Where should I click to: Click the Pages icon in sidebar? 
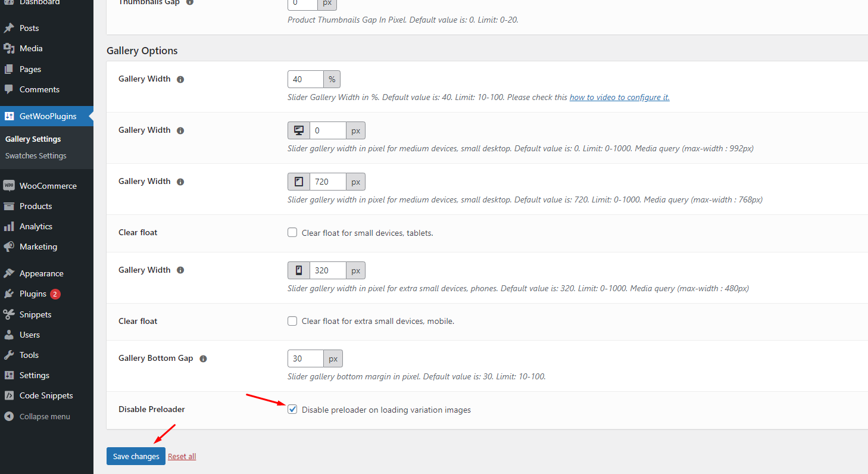(9, 69)
